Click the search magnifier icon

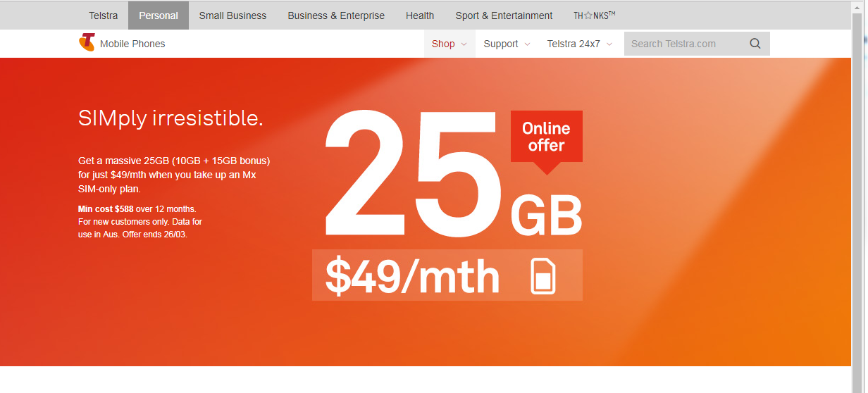755,44
